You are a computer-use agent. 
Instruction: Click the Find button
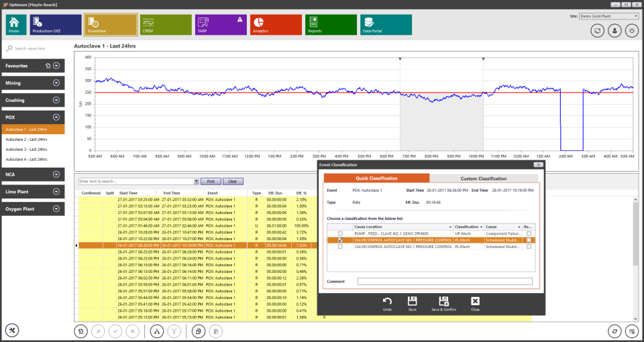[x=211, y=181]
